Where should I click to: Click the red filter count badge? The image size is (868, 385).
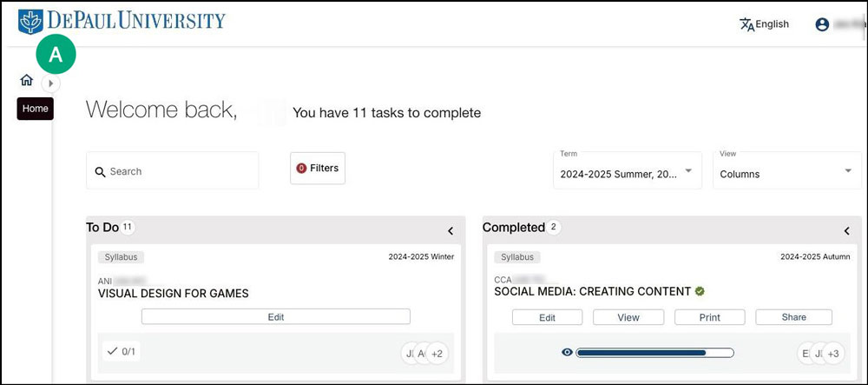click(x=301, y=168)
